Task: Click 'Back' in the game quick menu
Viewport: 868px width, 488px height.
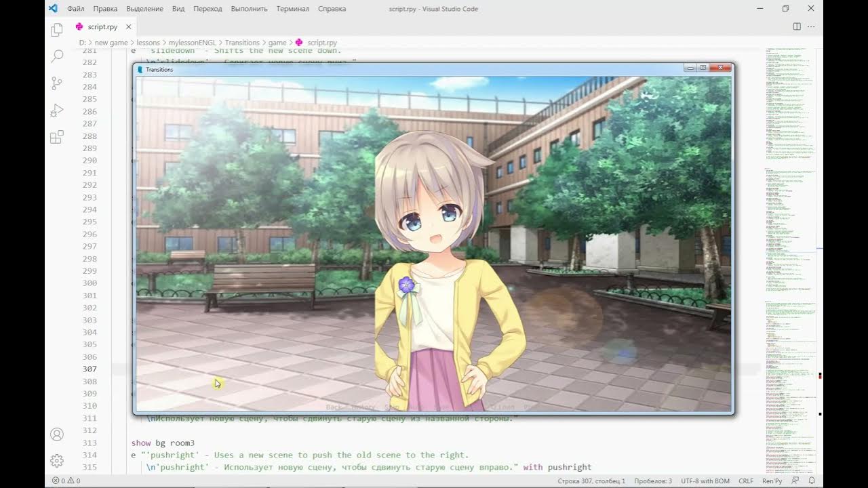Action: [334, 407]
